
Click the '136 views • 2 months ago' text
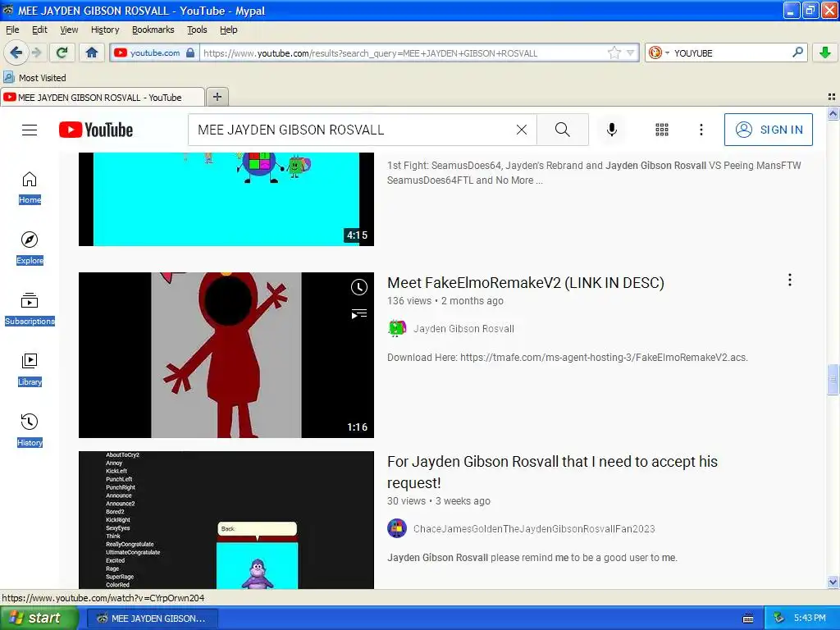point(445,300)
